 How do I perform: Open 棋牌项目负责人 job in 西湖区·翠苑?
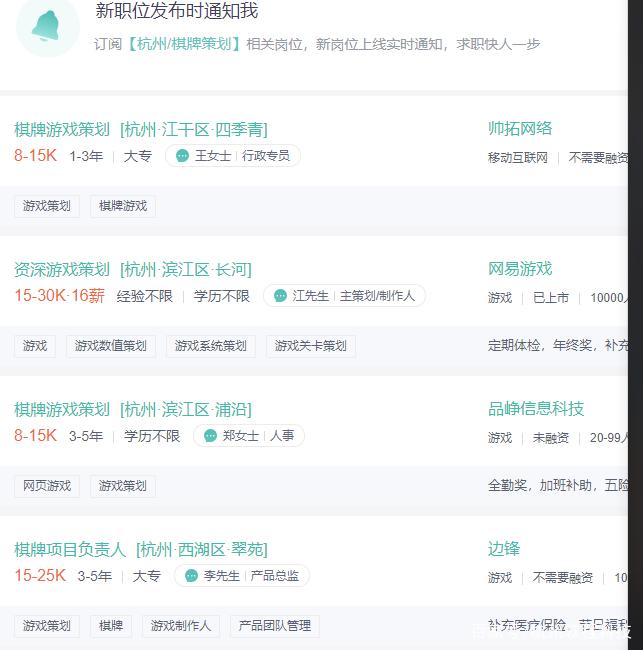coord(141,550)
